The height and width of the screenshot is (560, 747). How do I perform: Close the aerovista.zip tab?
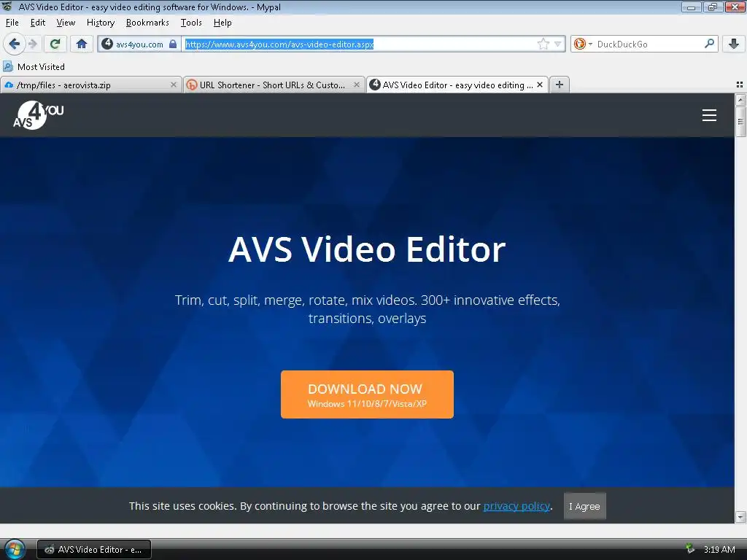[174, 85]
